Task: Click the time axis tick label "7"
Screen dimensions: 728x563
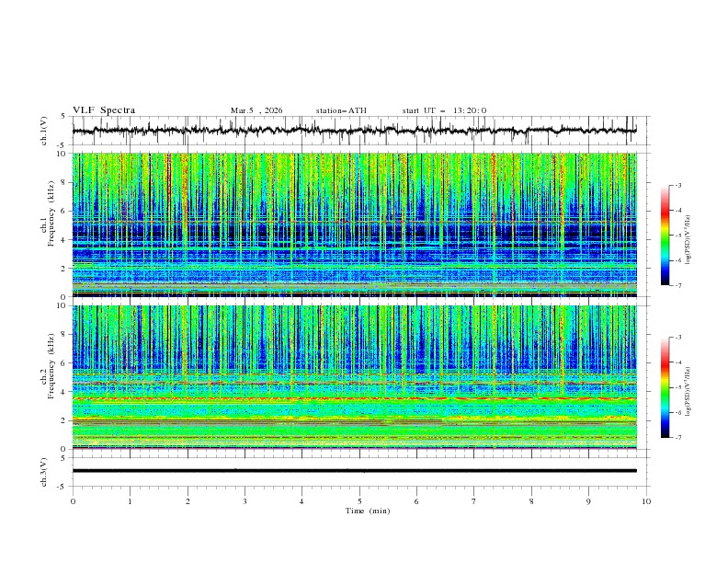Action: click(474, 501)
